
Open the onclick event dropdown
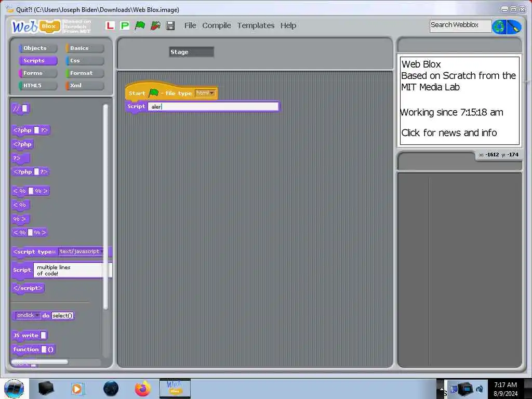click(28, 315)
